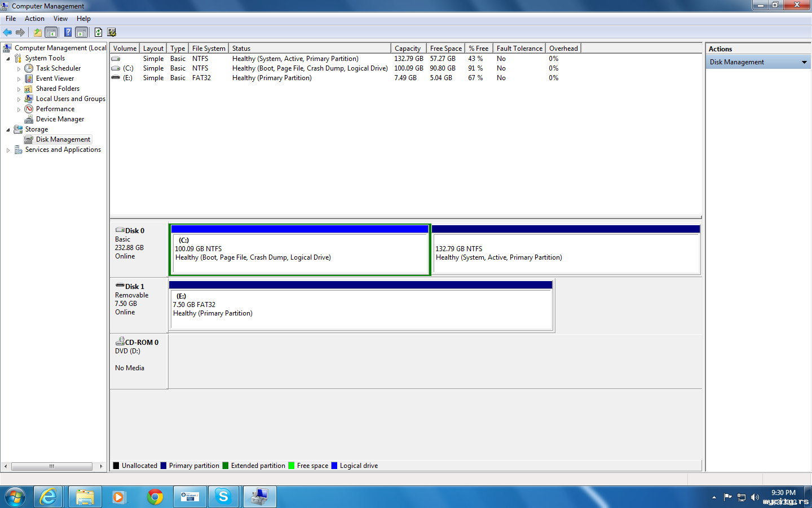This screenshot has height=508, width=812.
Task: Open the blue Help question-mark toolbar icon
Action: pos(68,32)
